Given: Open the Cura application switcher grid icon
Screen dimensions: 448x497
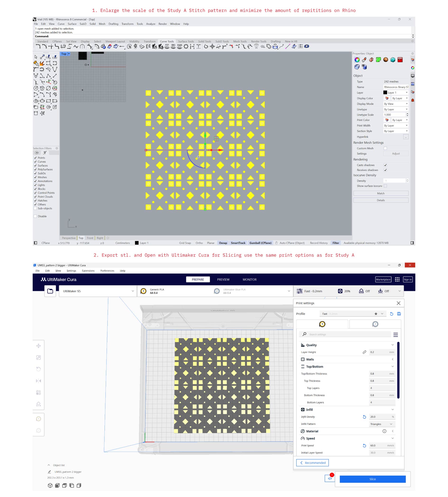Looking at the screenshot, I should 397,279.
